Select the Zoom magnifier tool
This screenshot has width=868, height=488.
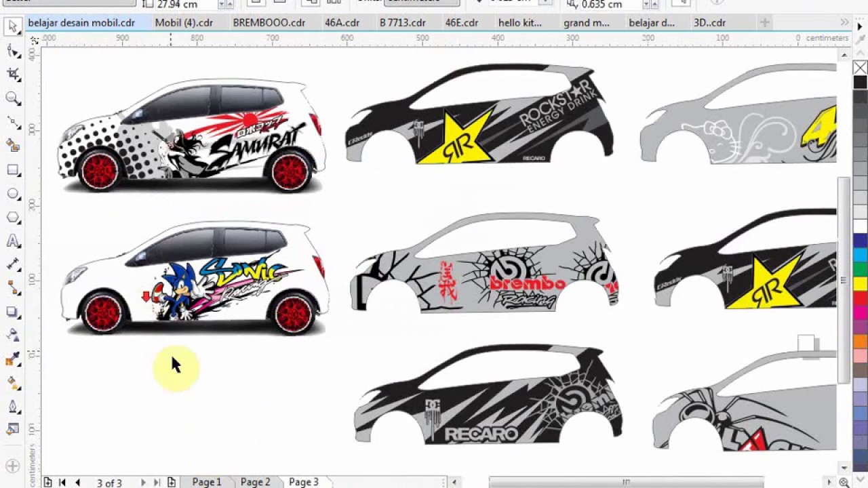[x=13, y=98]
